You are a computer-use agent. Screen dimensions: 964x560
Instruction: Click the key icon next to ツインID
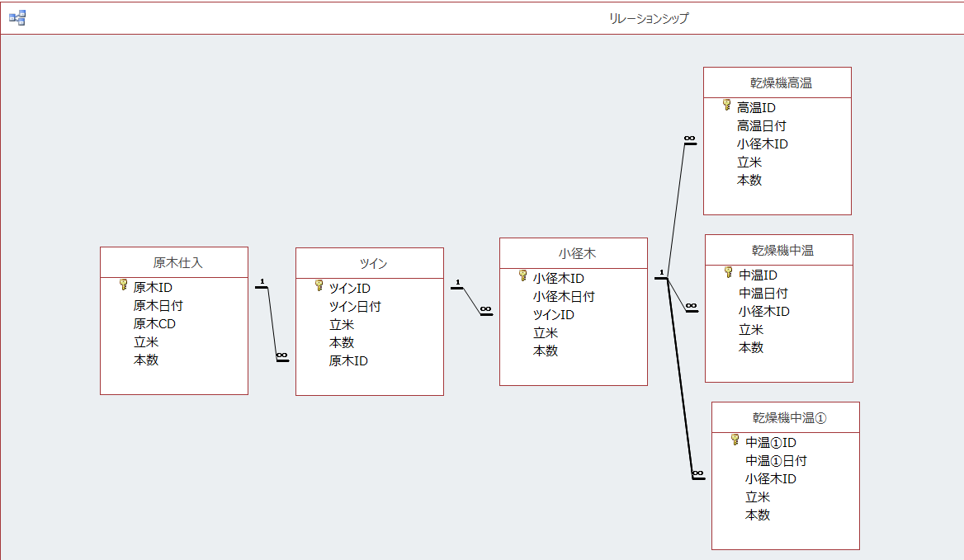click(319, 286)
